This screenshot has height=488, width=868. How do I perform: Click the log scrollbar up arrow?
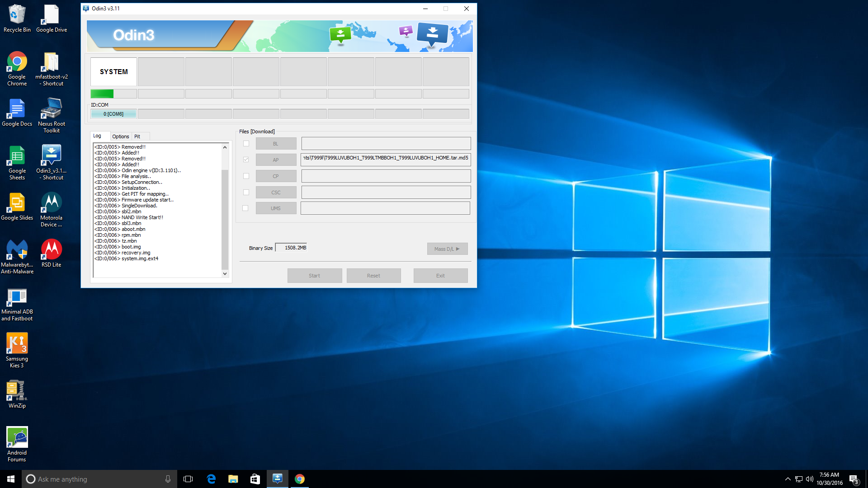coord(225,147)
